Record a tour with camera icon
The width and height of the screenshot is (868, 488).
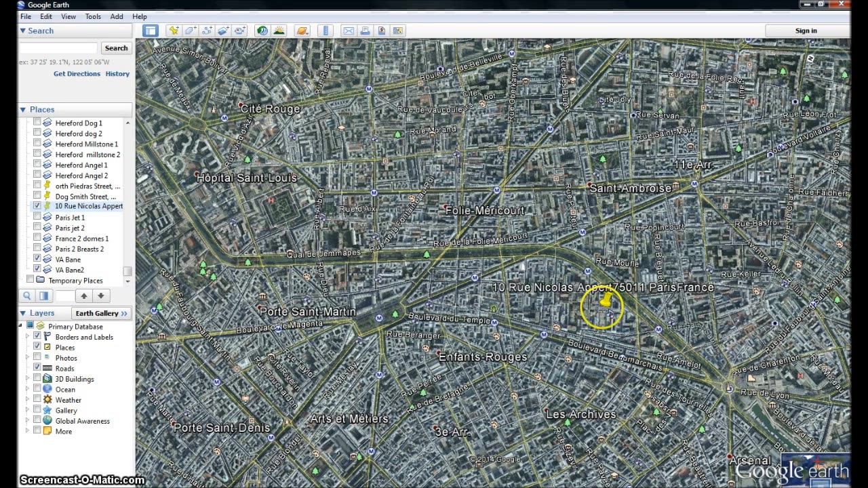(240, 30)
